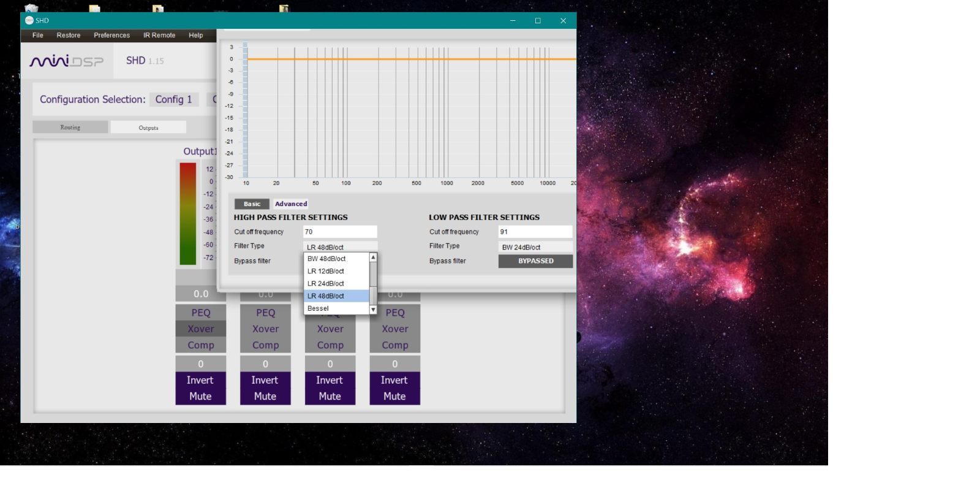This screenshot has height=499, width=980.
Task: Collapse the high pass Filter Type combo box
Action: coord(340,246)
